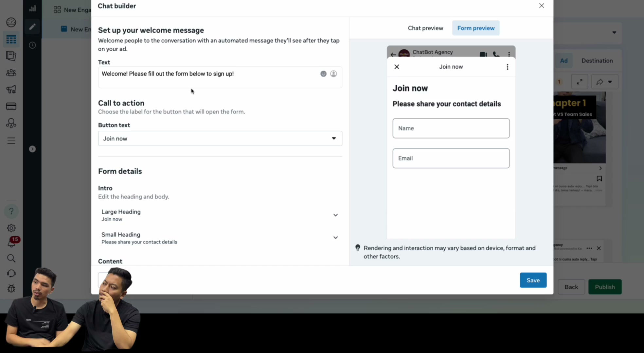
Task: Click the bookmark icon on ad preview
Action: coord(599,179)
